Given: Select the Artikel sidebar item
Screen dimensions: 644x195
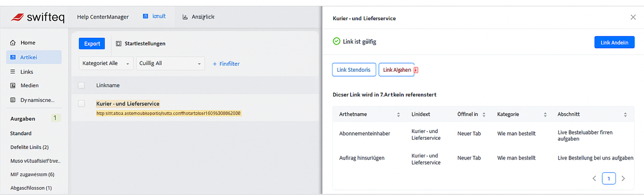Looking at the screenshot, I should tap(34, 57).
